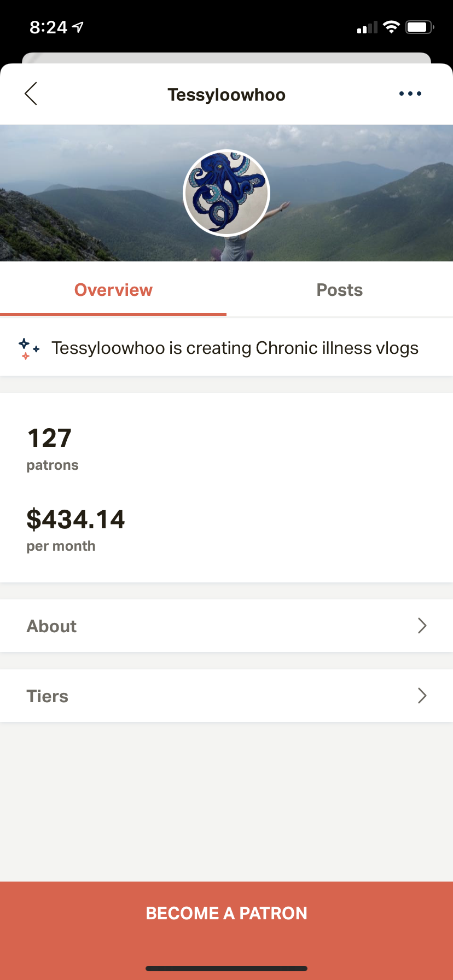Expand the About row chevron
453x980 pixels.
coord(422,626)
